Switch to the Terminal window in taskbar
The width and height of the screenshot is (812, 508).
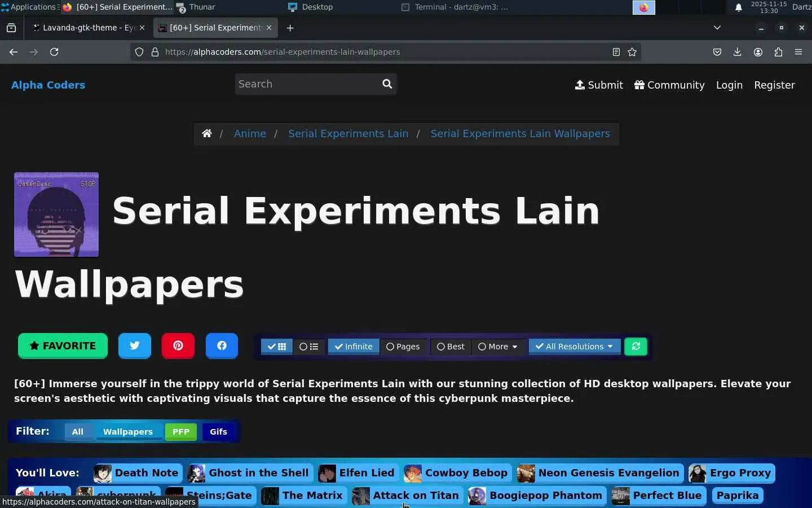455,7
